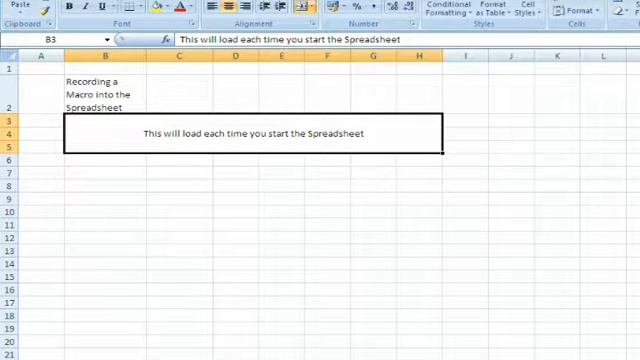Open the Cells Format menu

click(x=576, y=11)
